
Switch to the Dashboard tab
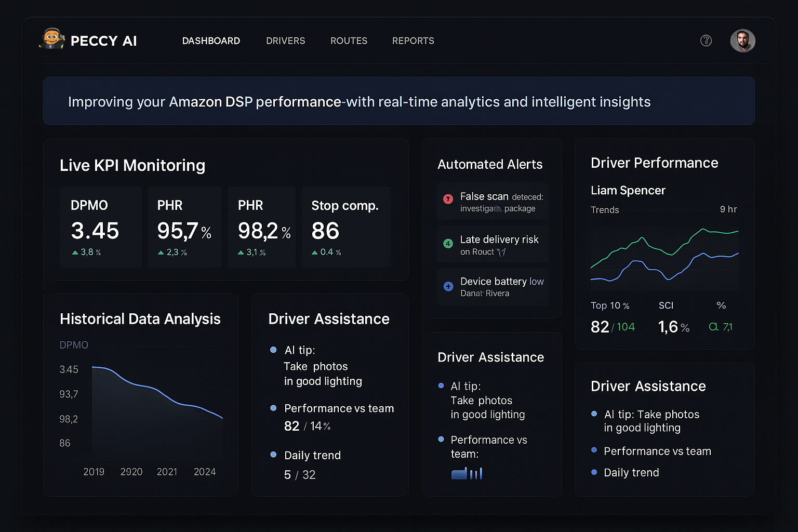coord(211,41)
